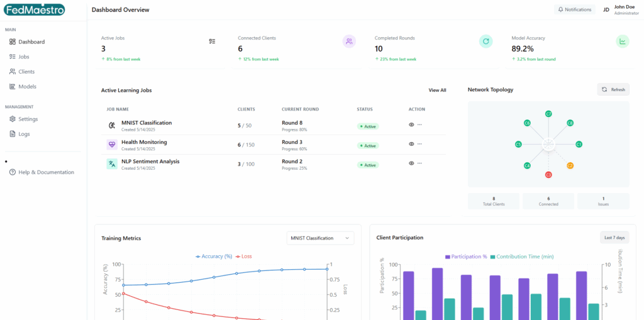Click the Total Clients count tile
The width and height of the screenshot is (644, 320).
tap(494, 201)
